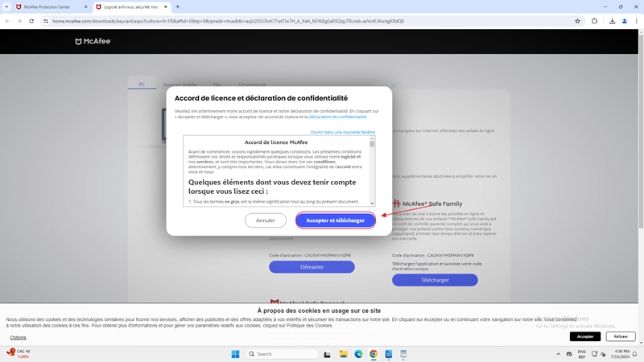This screenshot has height=362, width=644.
Task: Open Microsoft Edge from taskbar
Action: coord(358,354)
